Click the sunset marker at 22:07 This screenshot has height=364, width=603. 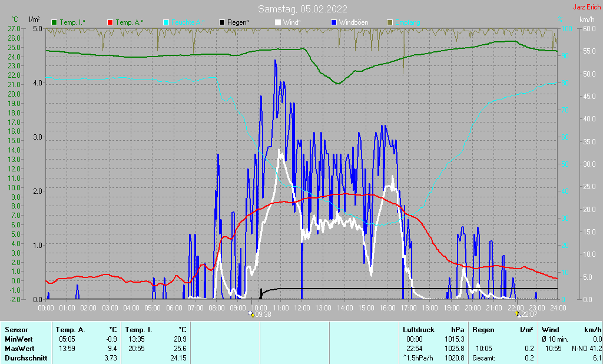click(x=518, y=315)
